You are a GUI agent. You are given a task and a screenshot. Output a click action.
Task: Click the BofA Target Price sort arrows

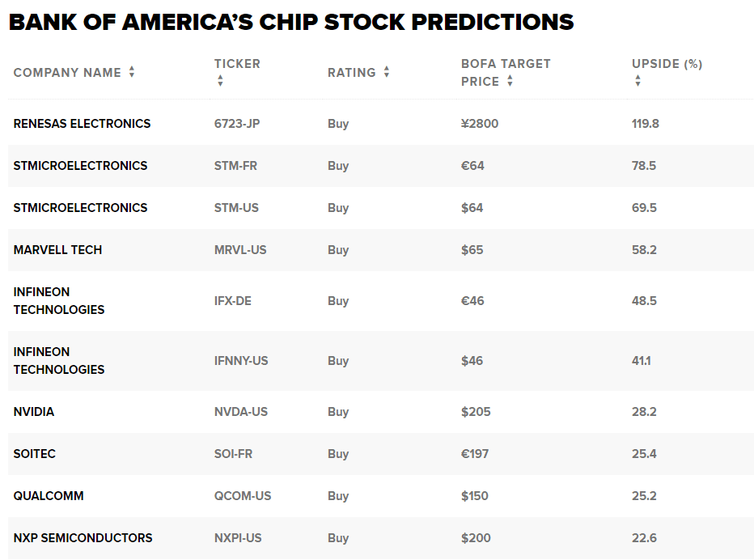click(510, 81)
